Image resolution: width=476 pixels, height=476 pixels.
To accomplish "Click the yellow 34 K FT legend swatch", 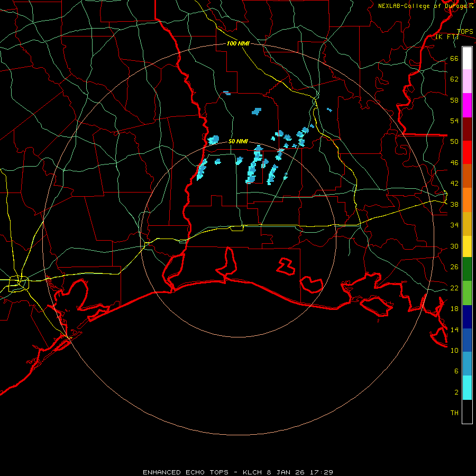I will pyautogui.click(x=467, y=246).
